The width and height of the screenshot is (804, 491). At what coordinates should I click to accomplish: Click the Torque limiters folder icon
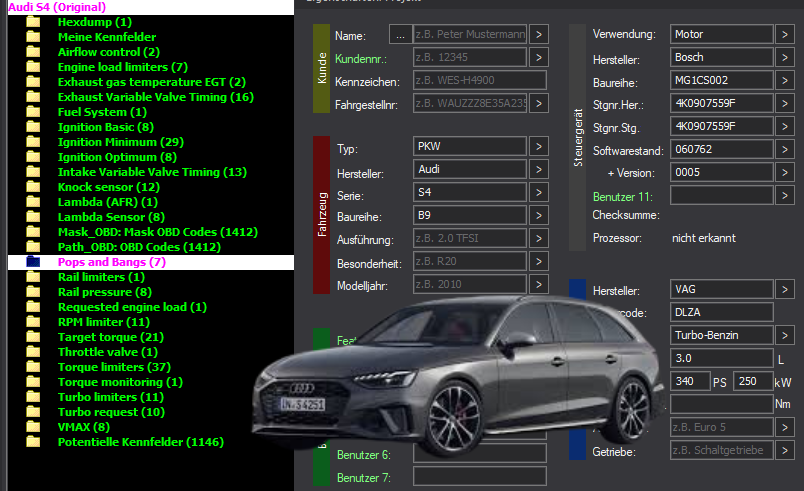pyautogui.click(x=33, y=367)
